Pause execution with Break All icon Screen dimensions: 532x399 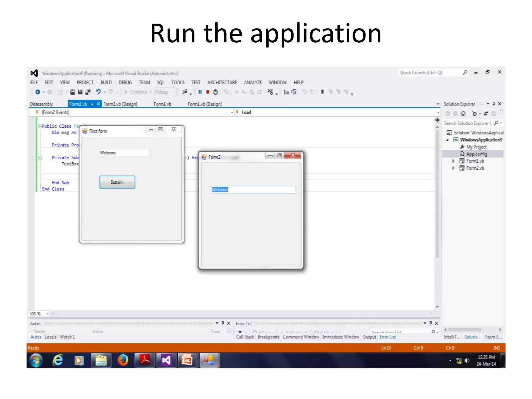point(200,92)
